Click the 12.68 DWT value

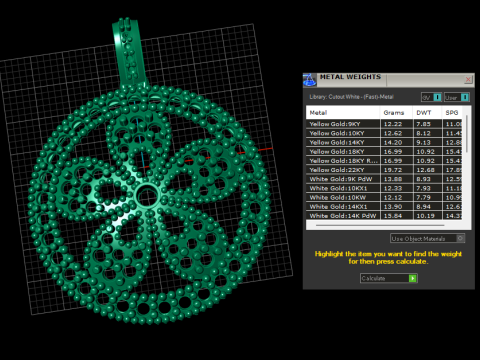(425, 170)
